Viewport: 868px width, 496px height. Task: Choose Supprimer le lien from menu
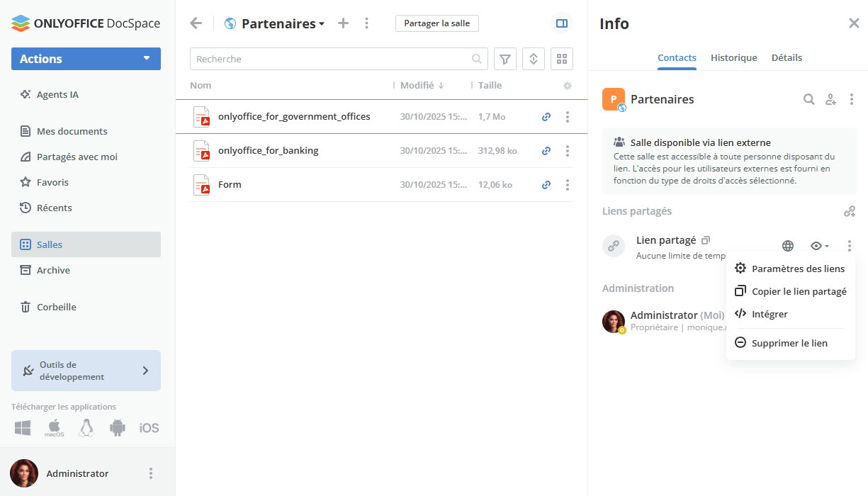(789, 343)
